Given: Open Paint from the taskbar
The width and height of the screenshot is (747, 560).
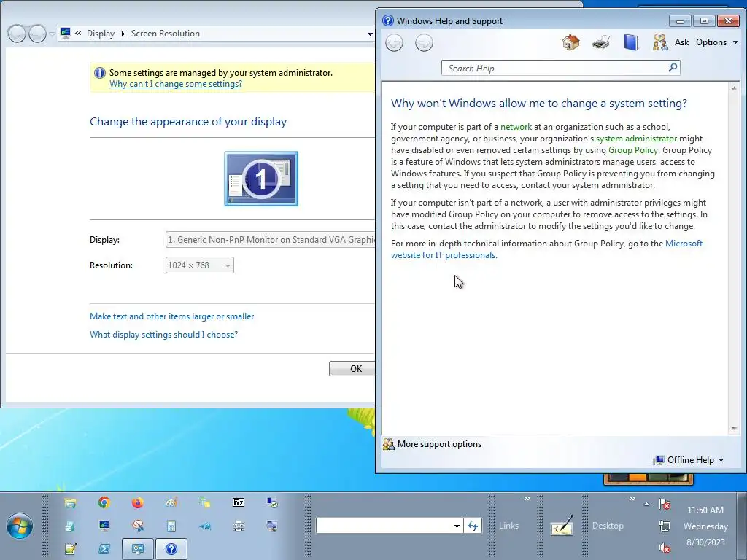Looking at the screenshot, I should (x=171, y=503).
